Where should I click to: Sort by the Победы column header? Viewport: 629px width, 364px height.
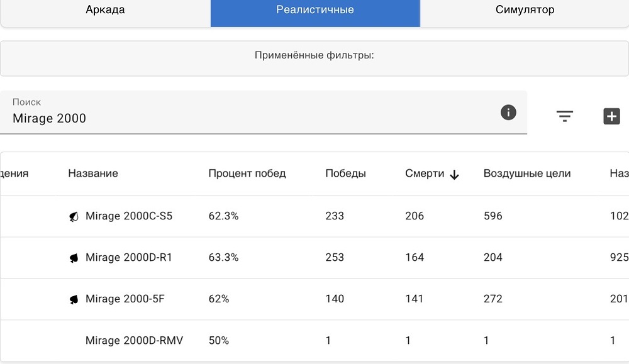pyautogui.click(x=345, y=174)
